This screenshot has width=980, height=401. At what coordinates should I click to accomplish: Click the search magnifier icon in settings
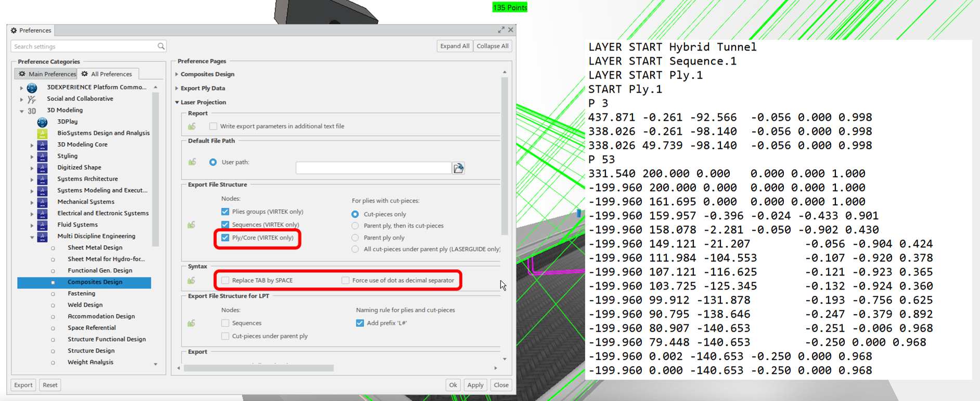point(161,46)
